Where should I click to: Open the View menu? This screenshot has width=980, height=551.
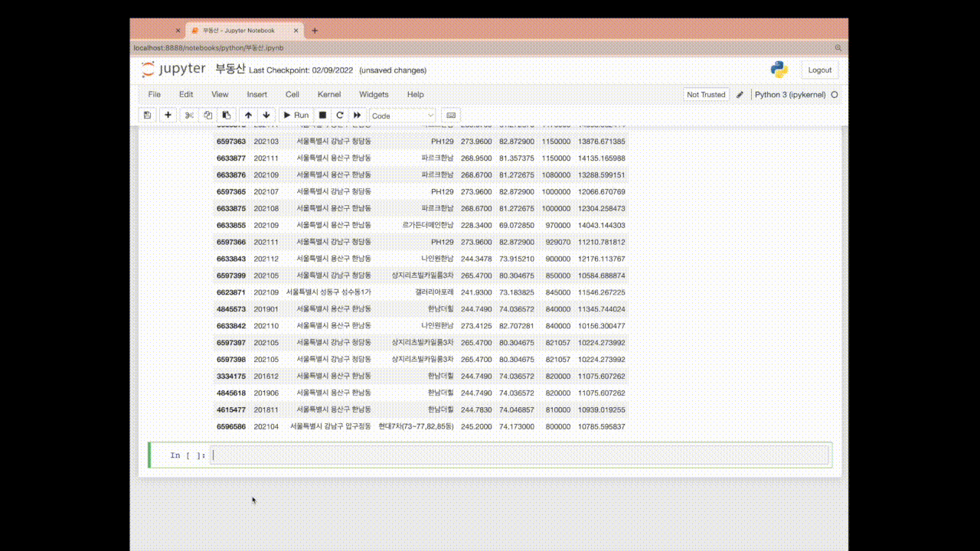click(x=220, y=94)
